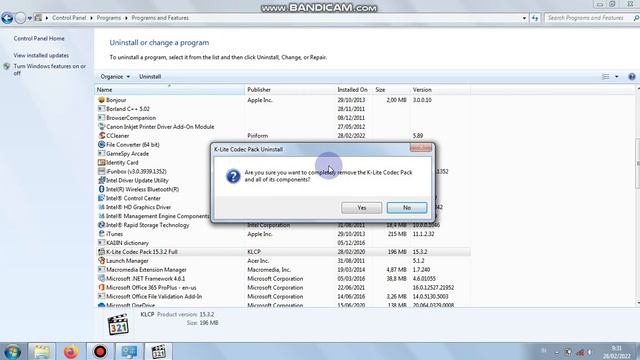The width and height of the screenshot is (640, 360).
Task: Click the question mark icon in dialog
Action: (233, 176)
